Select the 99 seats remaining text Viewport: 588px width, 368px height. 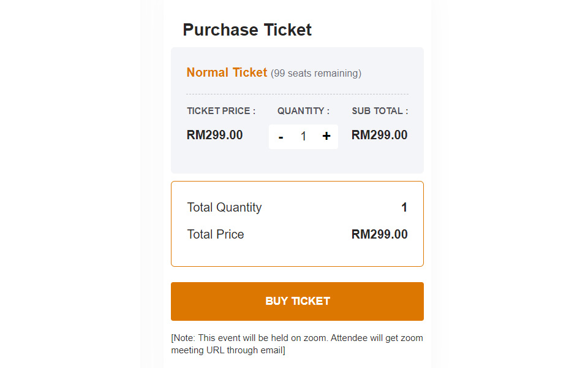point(316,73)
